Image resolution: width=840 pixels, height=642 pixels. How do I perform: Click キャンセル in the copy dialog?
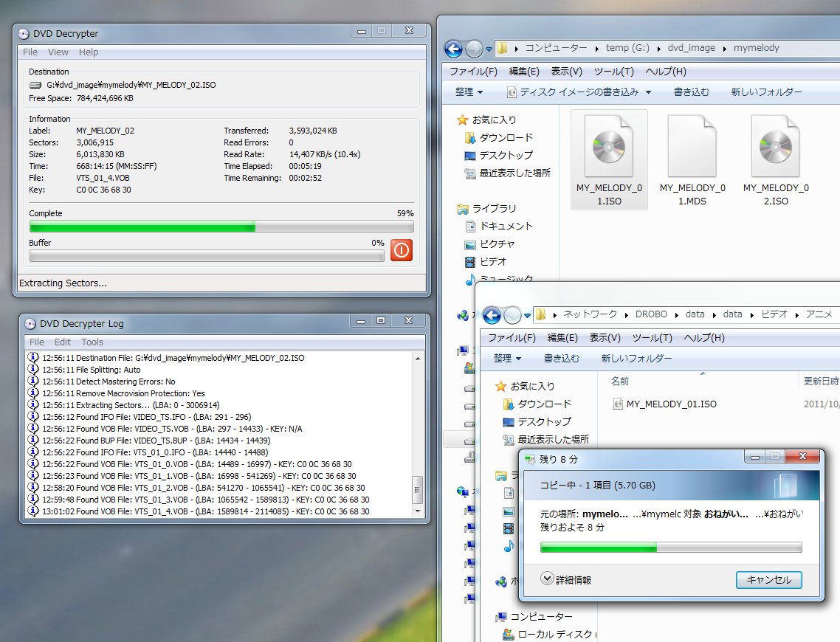(x=768, y=580)
